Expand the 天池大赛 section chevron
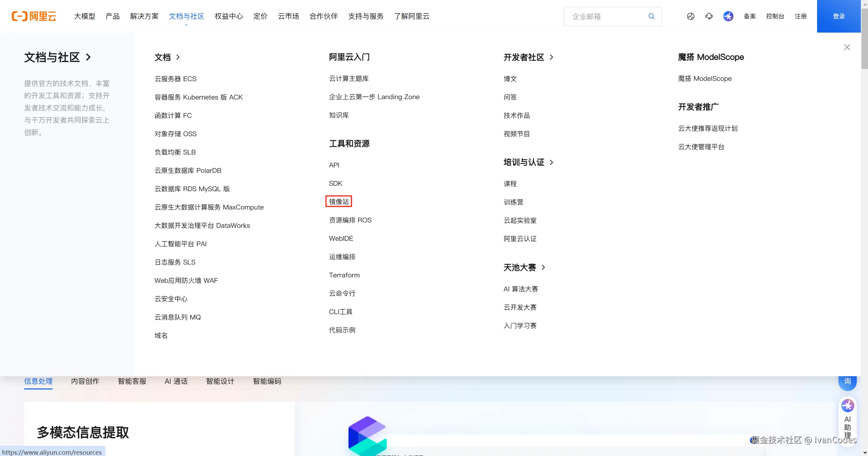 click(543, 268)
